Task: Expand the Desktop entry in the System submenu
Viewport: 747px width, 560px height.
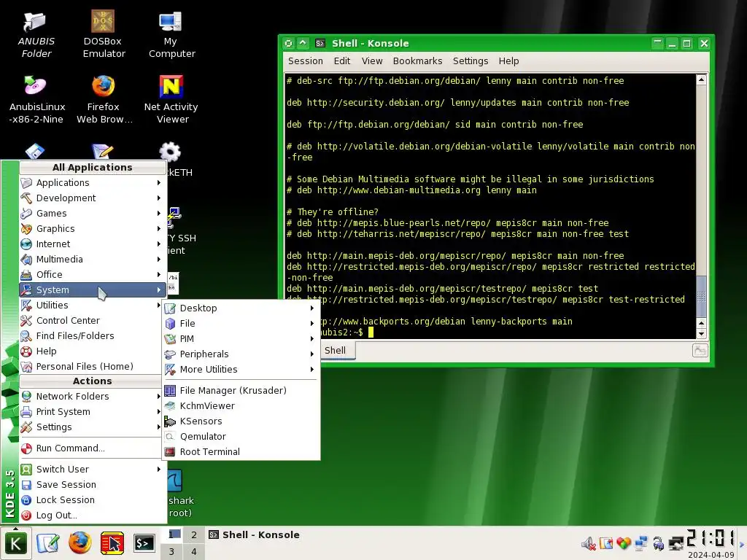Action: 241,308
